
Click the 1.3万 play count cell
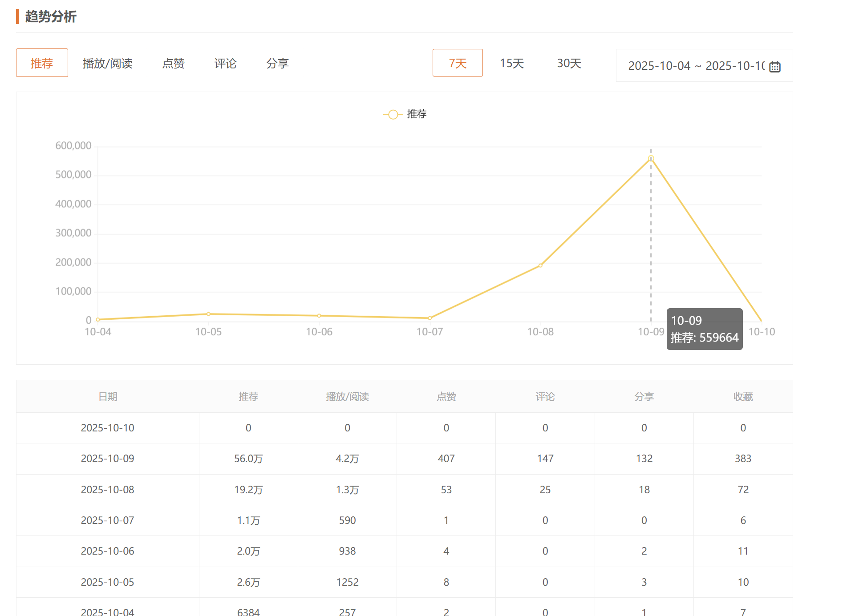(347, 490)
